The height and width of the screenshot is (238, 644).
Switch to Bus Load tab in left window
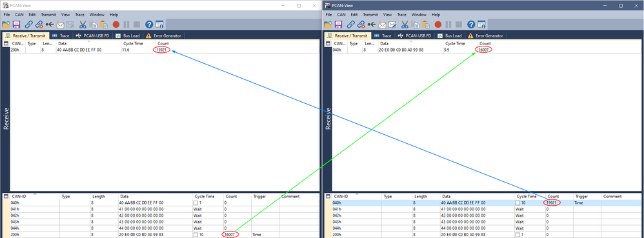(128, 35)
